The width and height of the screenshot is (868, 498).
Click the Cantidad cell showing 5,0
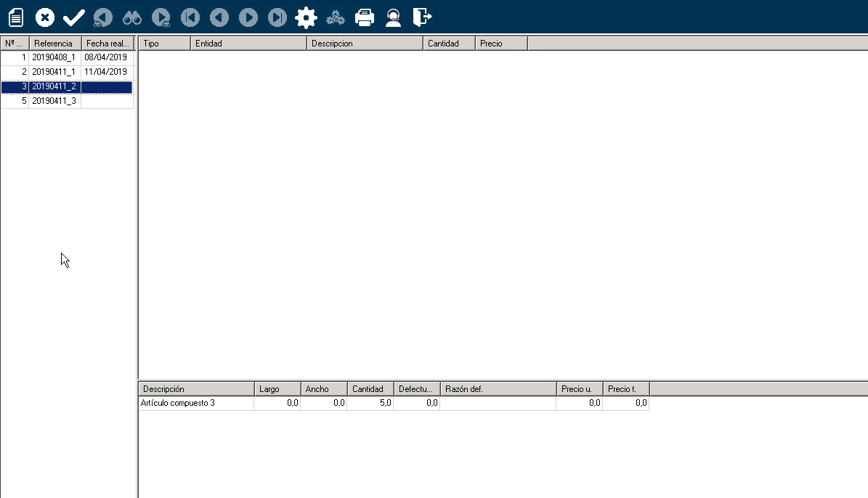[370, 403]
